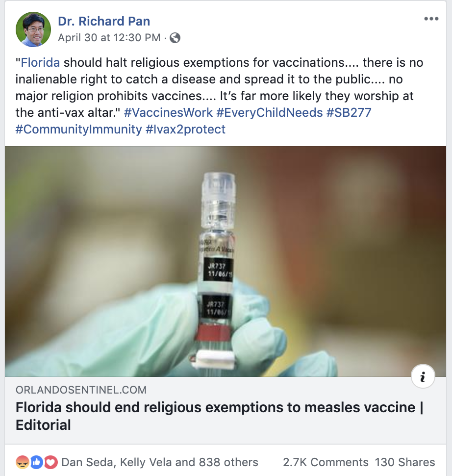Expand the 2.7K Comments
The width and height of the screenshot is (452, 476).
(x=326, y=462)
